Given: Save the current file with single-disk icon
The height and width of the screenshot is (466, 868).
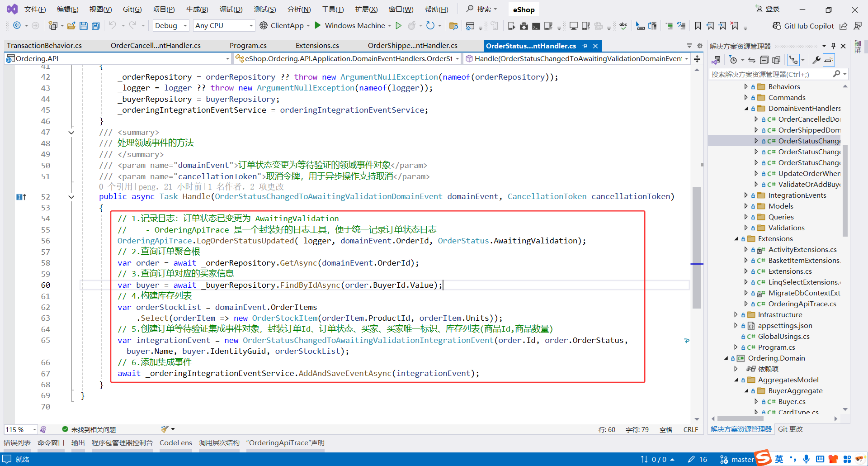Looking at the screenshot, I should (84, 26).
